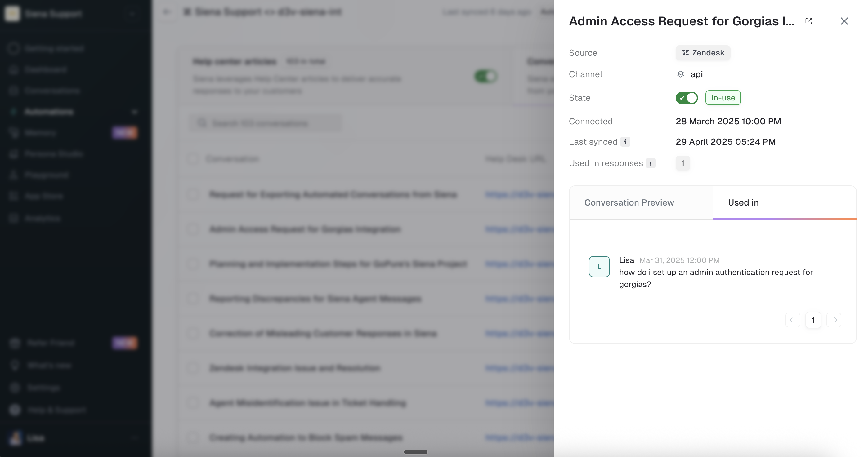Screen dimensions: 868x457
Task: Click the Connected date 28 March 2025
Action: tap(728, 121)
